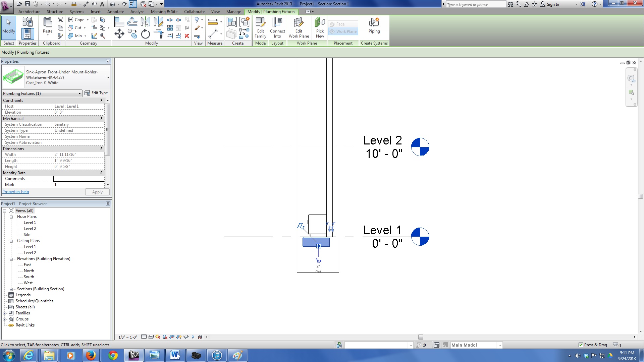The height and width of the screenshot is (362, 644).
Task: Select the Move tool in Modify panel
Action: [x=119, y=34]
